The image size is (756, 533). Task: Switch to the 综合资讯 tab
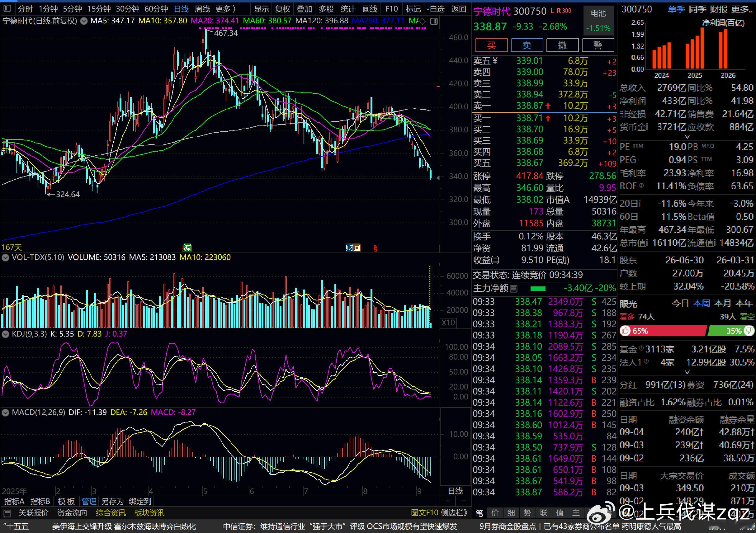click(111, 513)
